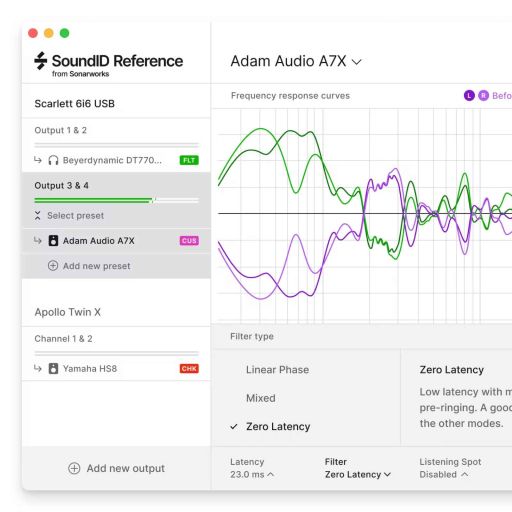This screenshot has height=512, width=512.
Task: Click the speaker icon beside Adam Audio A7X
Action: pos(53,241)
